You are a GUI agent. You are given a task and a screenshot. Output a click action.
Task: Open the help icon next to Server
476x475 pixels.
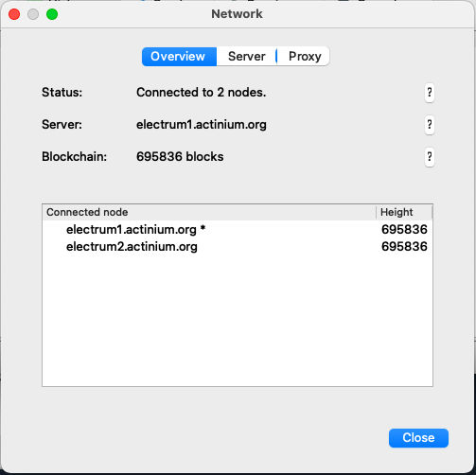pos(430,125)
